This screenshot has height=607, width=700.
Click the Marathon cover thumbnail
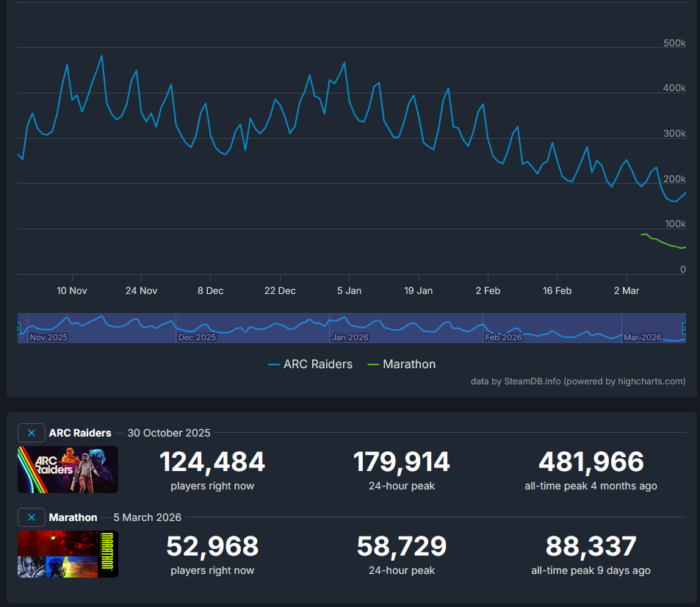tap(68, 554)
